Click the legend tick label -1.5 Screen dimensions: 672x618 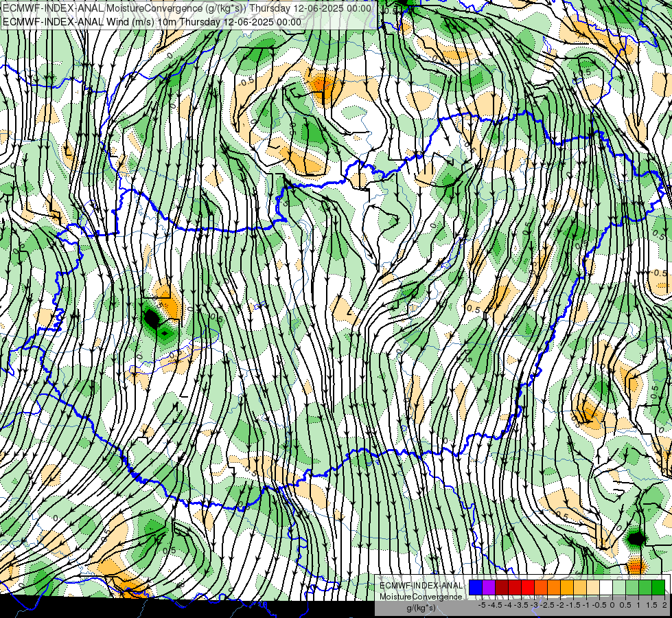point(573,605)
